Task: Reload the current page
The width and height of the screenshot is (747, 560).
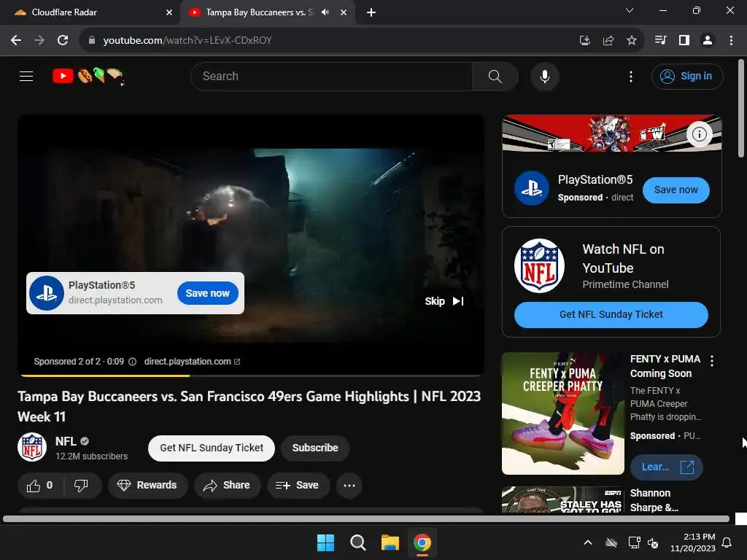Action: [x=63, y=41]
